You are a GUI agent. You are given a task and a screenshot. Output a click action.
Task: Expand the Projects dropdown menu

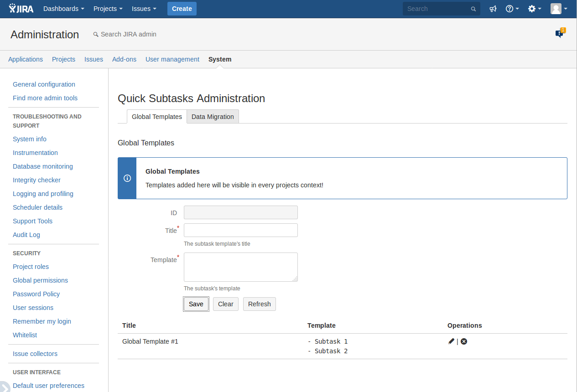point(108,9)
